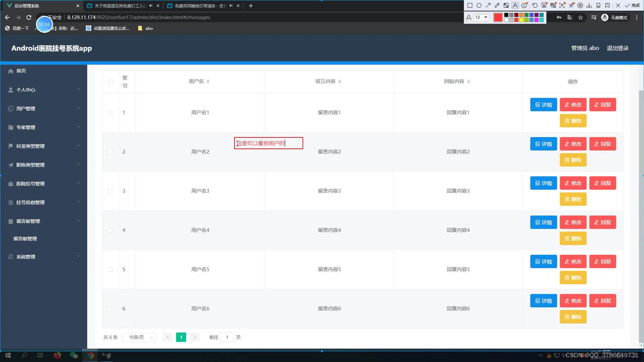Image resolution: width=644 pixels, height=362 pixels.
Task: Open the Google translate page icon
Action: tap(570, 17)
